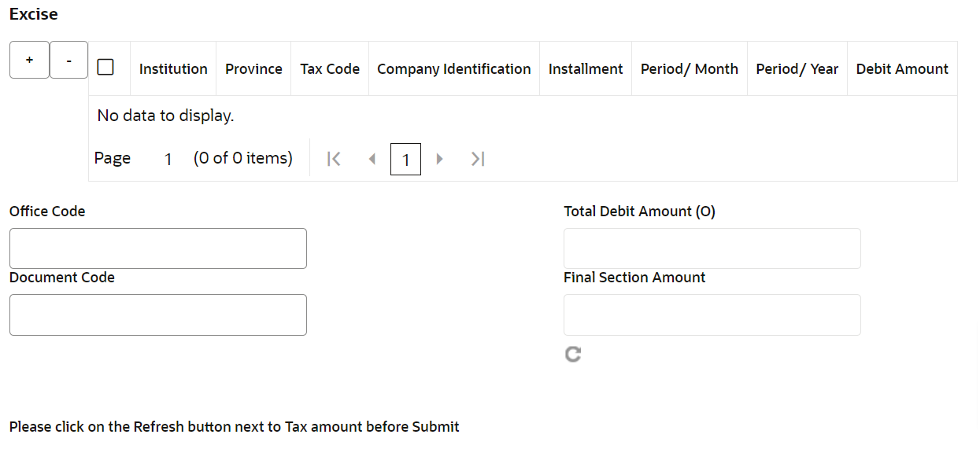980x449 pixels.
Task: Sort by Institution column header
Action: (x=173, y=69)
